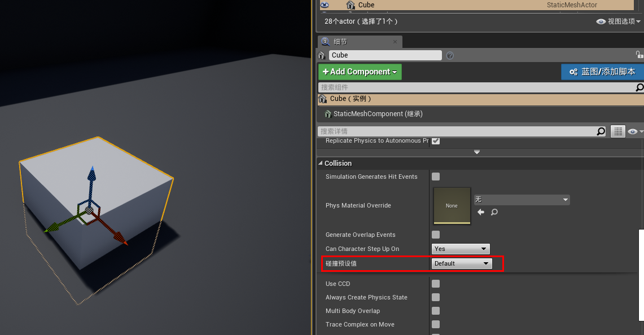Enable Generate Overlap Events
Screen dimensions: 644x335
pyautogui.click(x=435, y=235)
